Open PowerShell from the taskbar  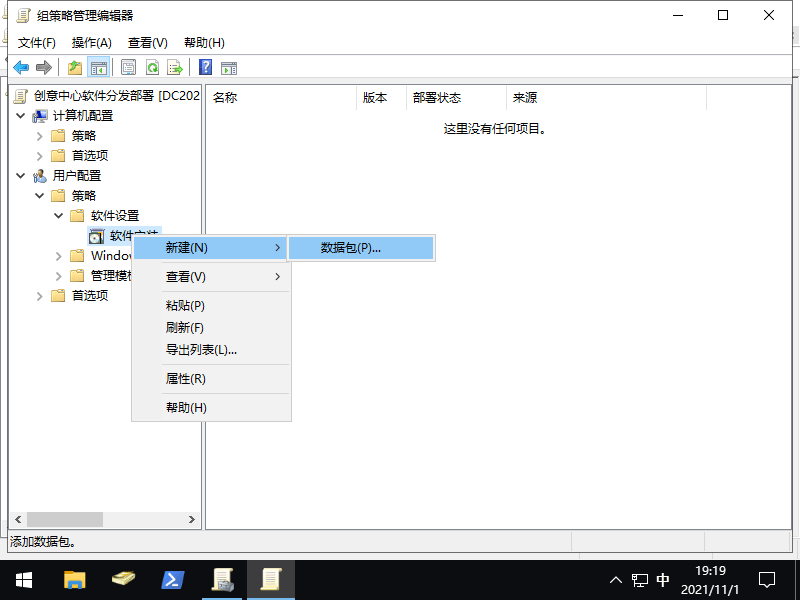click(x=173, y=580)
